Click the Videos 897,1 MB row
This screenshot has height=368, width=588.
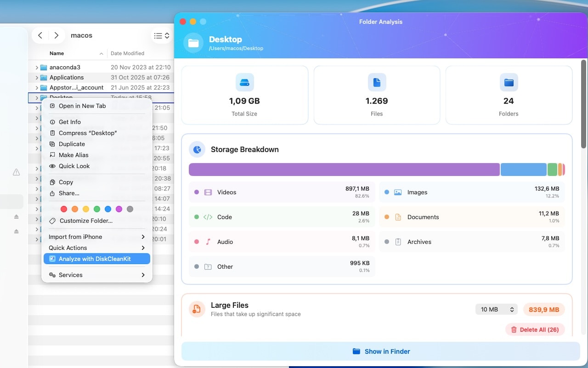[x=282, y=192]
